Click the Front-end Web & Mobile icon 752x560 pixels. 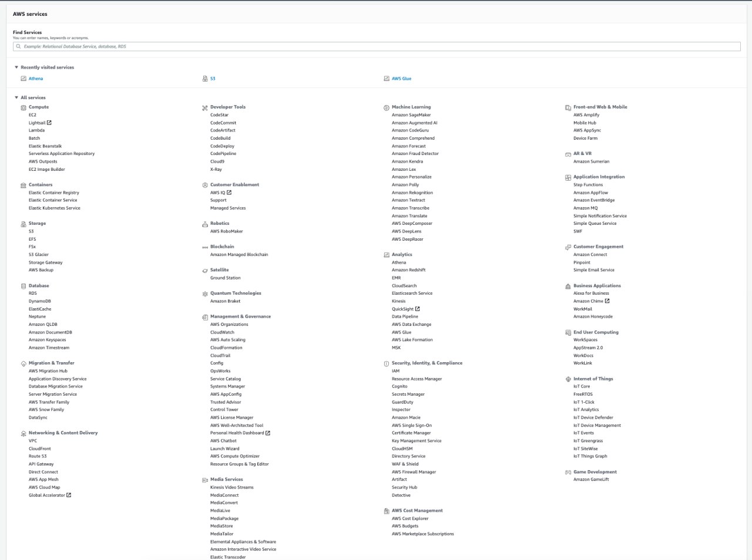568,107
